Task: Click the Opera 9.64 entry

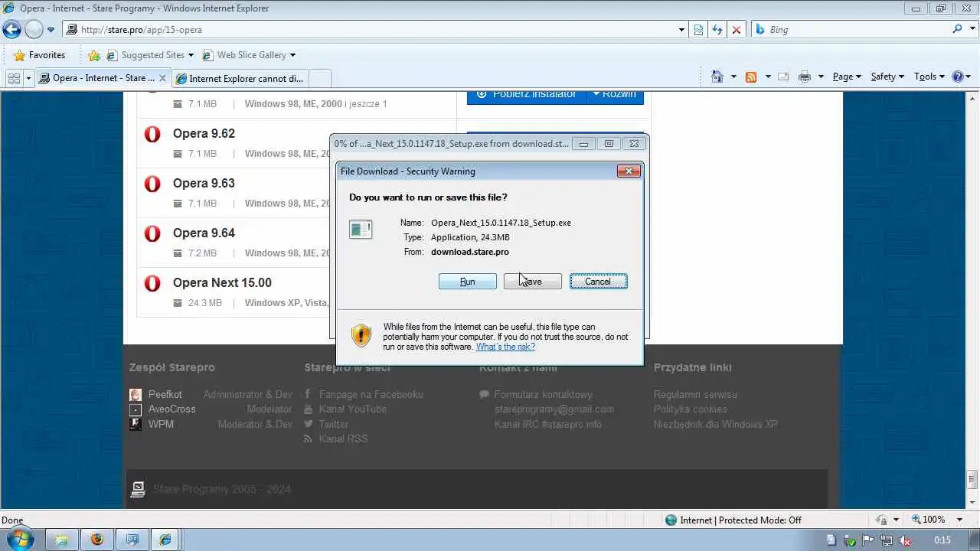Action: pyautogui.click(x=204, y=233)
